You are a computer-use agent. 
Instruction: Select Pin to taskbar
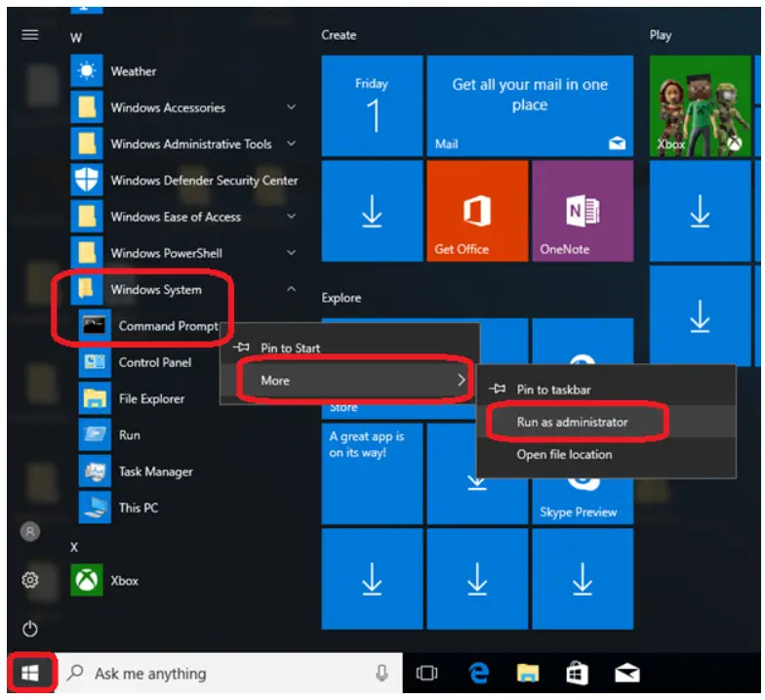click(606, 389)
